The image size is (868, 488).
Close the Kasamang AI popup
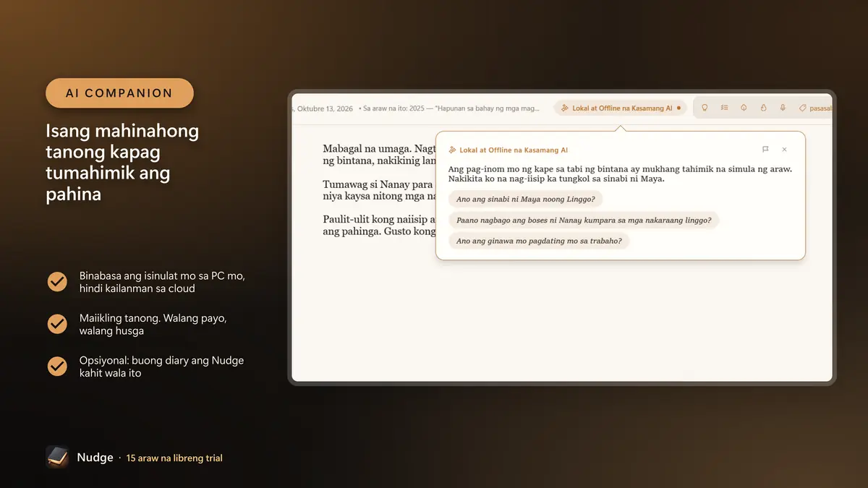coord(784,150)
